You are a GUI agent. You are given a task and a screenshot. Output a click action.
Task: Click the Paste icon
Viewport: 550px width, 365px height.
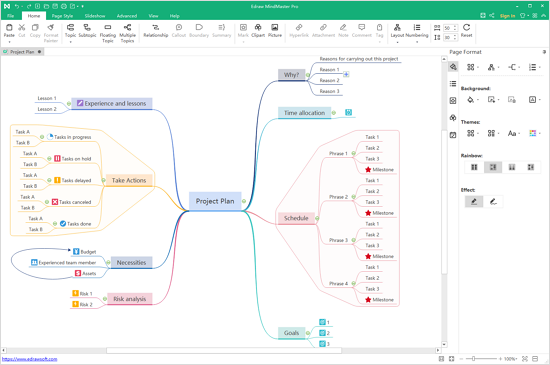(x=9, y=27)
